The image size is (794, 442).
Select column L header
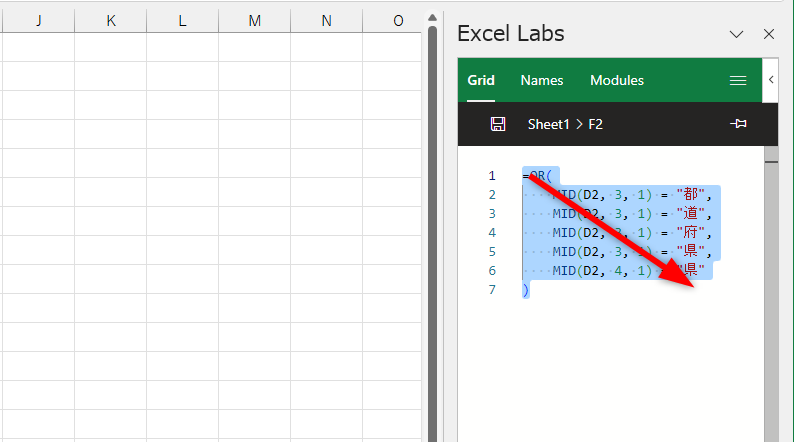click(182, 21)
